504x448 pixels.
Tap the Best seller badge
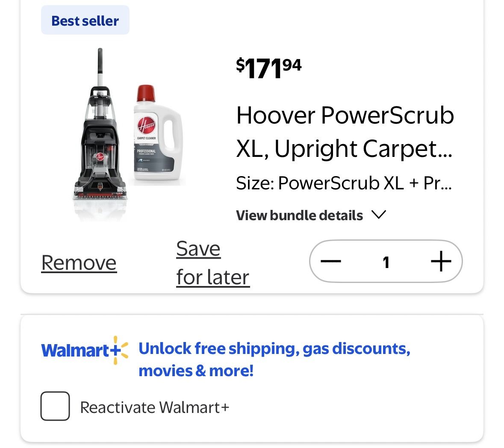[x=85, y=21]
